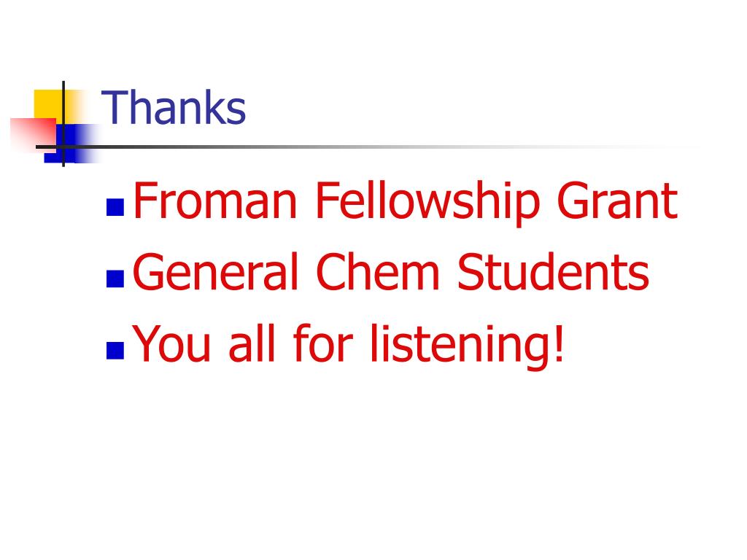Select the word "Froman" in the first bullet
Image resolution: width=747 pixels, height=560 pixels.
(215, 201)
